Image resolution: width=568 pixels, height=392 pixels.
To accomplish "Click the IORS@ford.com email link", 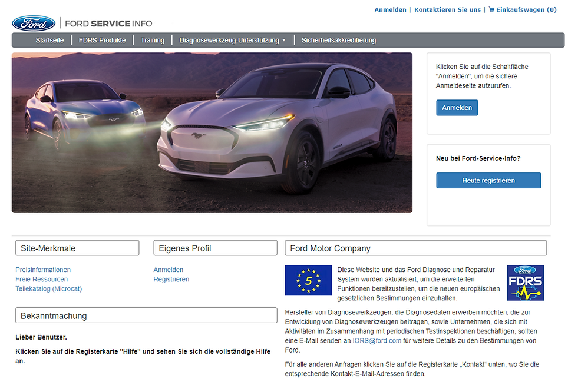I will coord(377,341).
